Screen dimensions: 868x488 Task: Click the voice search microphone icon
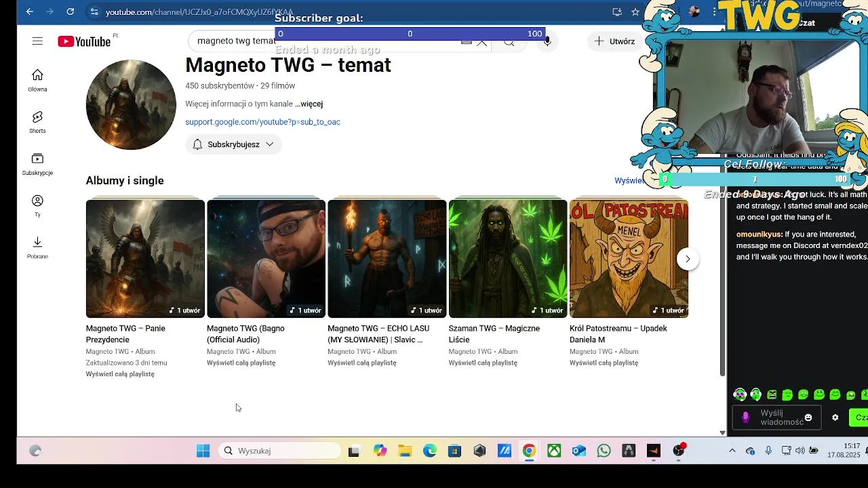pyautogui.click(x=547, y=41)
